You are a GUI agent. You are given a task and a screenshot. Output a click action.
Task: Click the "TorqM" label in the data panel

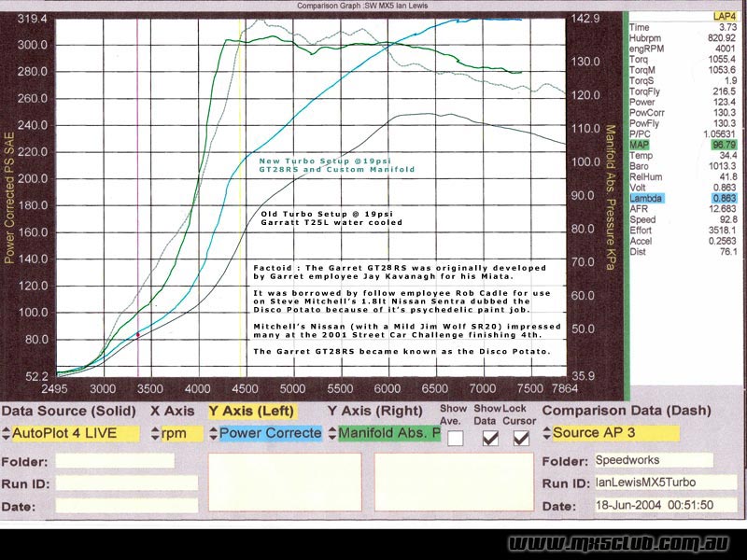point(641,70)
